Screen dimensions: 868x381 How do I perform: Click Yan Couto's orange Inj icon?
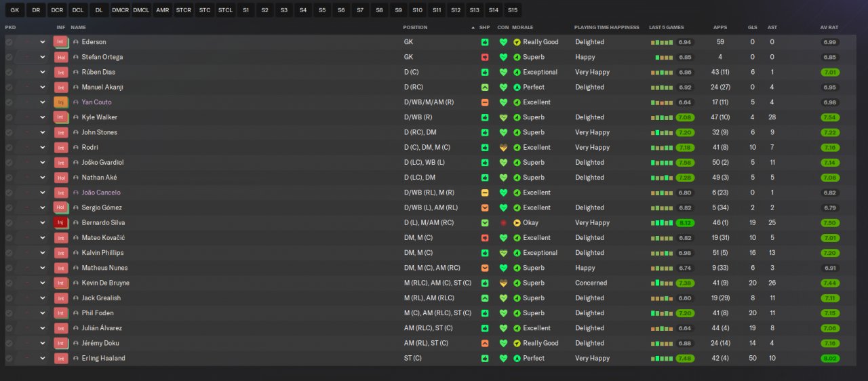[61, 102]
